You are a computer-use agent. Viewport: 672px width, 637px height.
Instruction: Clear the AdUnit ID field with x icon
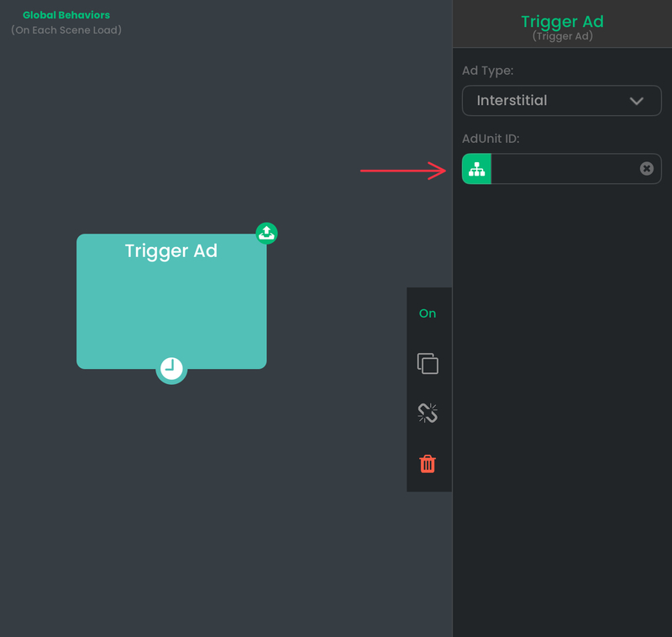tap(646, 168)
